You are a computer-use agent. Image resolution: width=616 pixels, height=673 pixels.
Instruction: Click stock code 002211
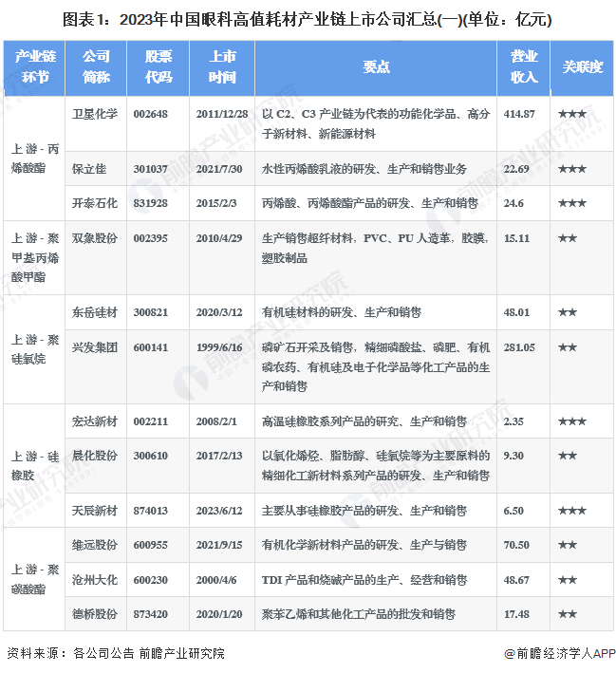click(150, 421)
